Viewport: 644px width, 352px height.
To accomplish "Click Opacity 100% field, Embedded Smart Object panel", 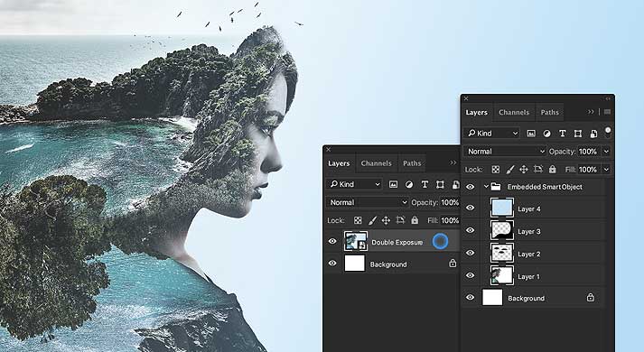I will 589,152.
